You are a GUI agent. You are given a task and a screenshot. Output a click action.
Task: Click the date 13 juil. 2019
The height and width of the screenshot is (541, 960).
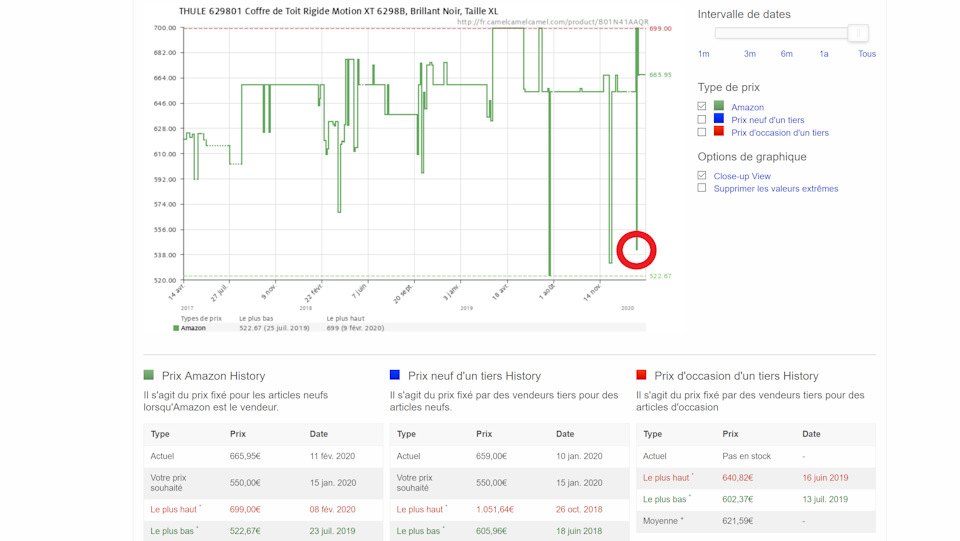[x=825, y=499]
